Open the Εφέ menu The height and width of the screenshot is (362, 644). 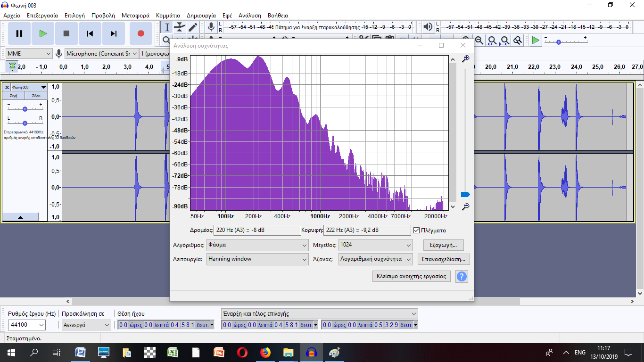227,16
